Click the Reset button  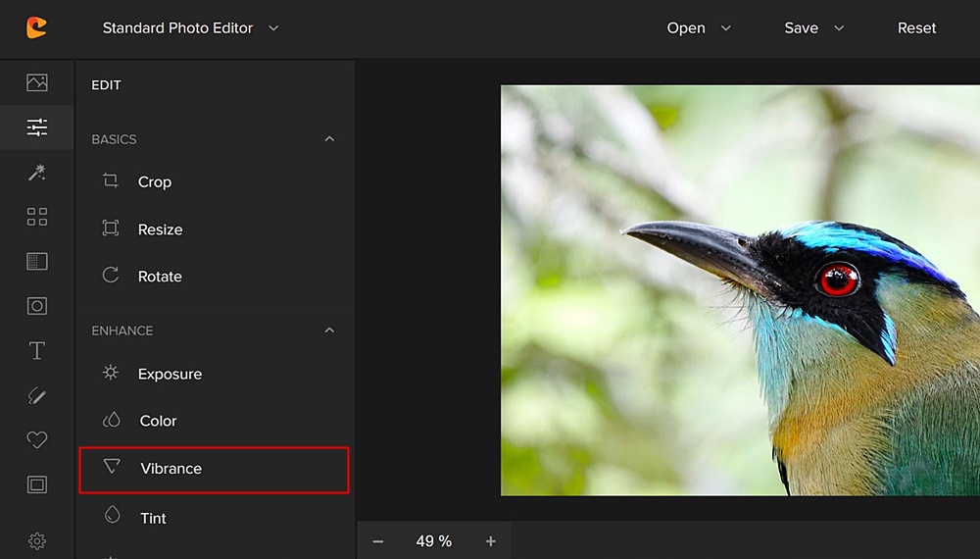(x=916, y=28)
